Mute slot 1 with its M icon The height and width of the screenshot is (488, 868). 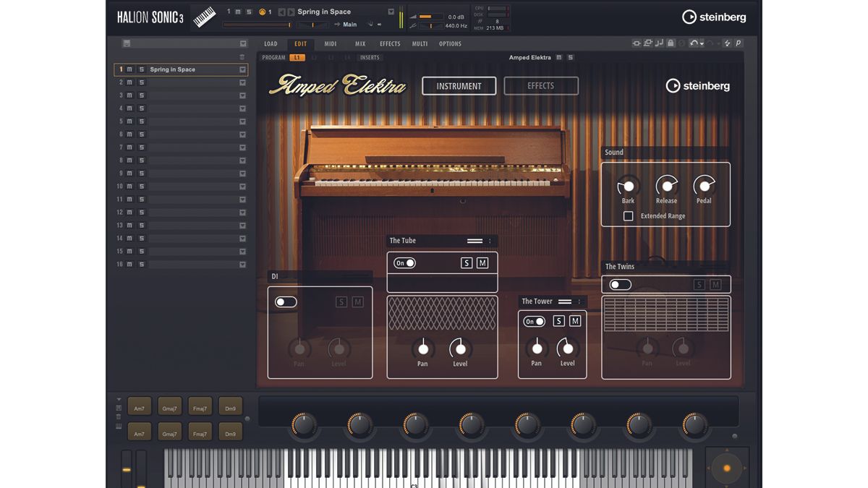pos(129,69)
